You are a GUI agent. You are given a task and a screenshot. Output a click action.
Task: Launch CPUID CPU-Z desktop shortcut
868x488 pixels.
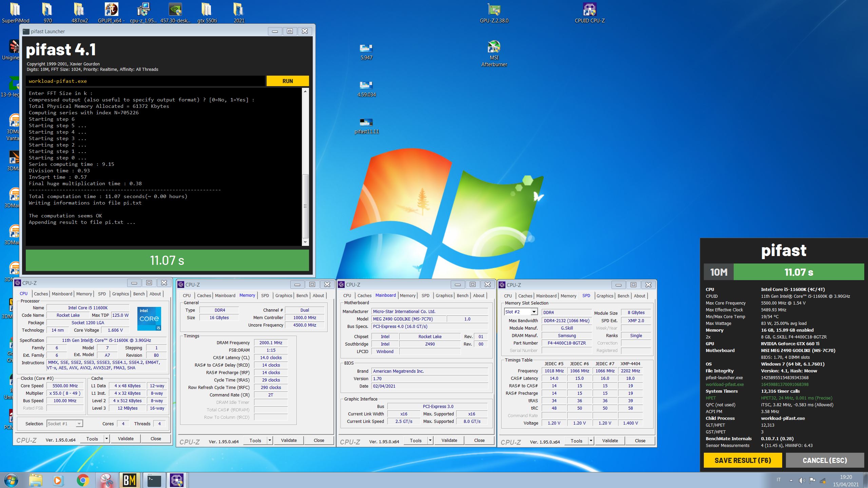(590, 13)
